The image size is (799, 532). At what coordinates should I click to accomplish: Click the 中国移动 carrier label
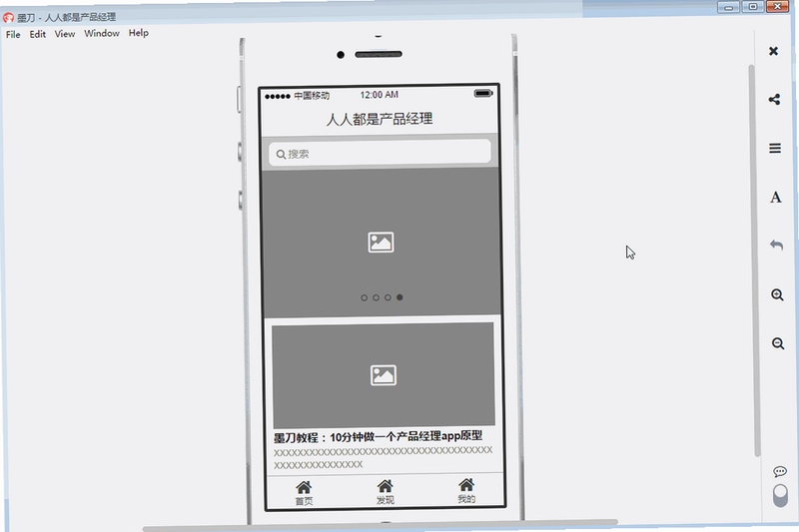point(312,96)
